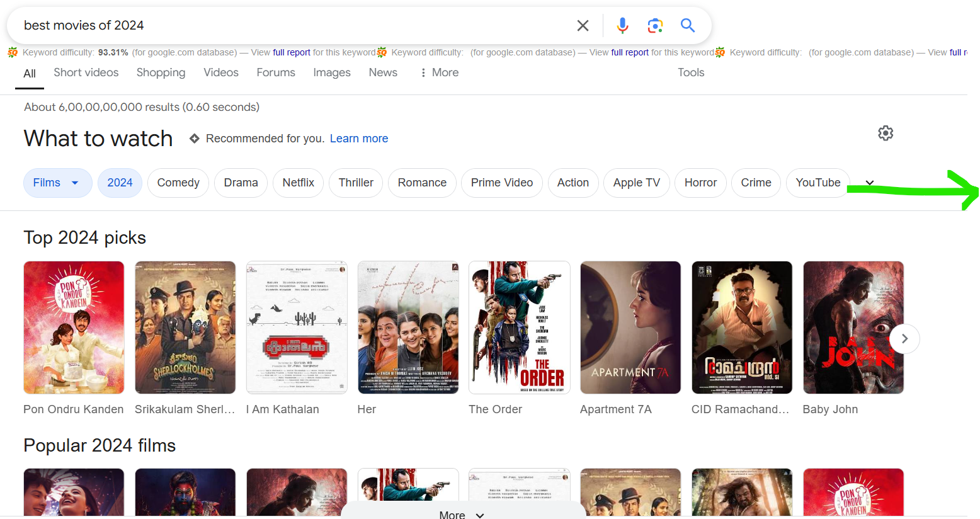The height and width of the screenshot is (519, 980).
Task: Switch to the Shopping tab
Action: tap(161, 72)
